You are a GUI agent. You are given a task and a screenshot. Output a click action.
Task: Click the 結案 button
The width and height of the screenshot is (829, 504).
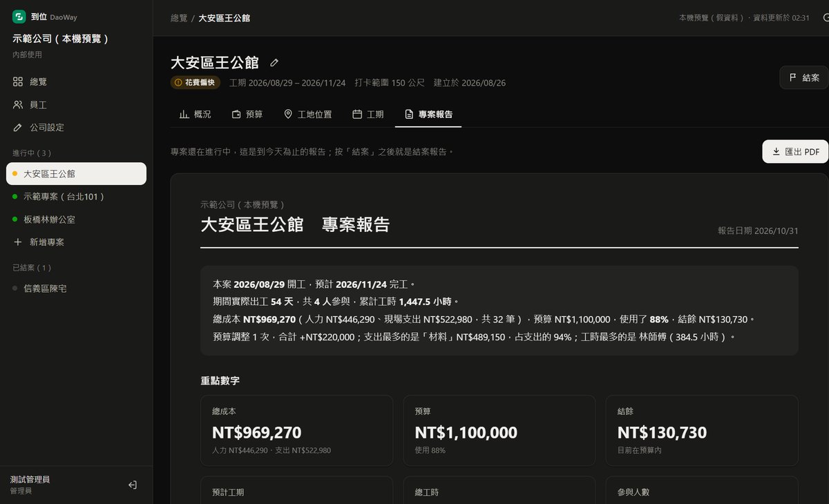pos(803,78)
